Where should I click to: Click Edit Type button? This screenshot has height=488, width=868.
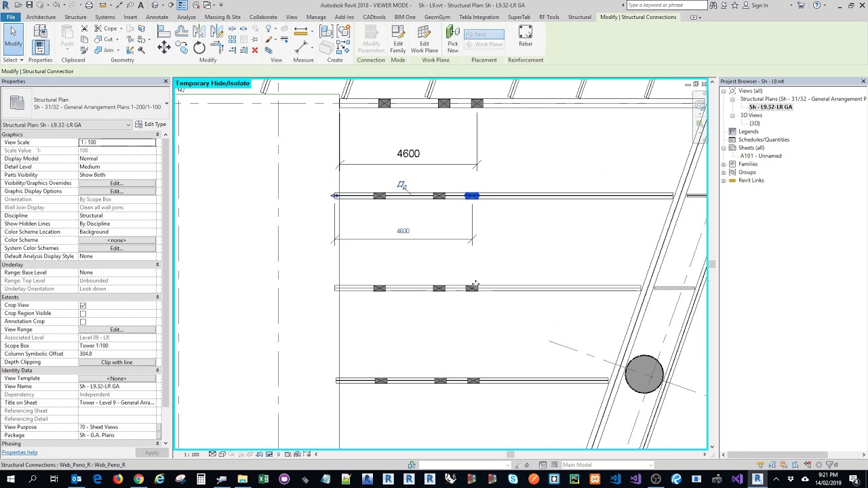[x=151, y=125]
